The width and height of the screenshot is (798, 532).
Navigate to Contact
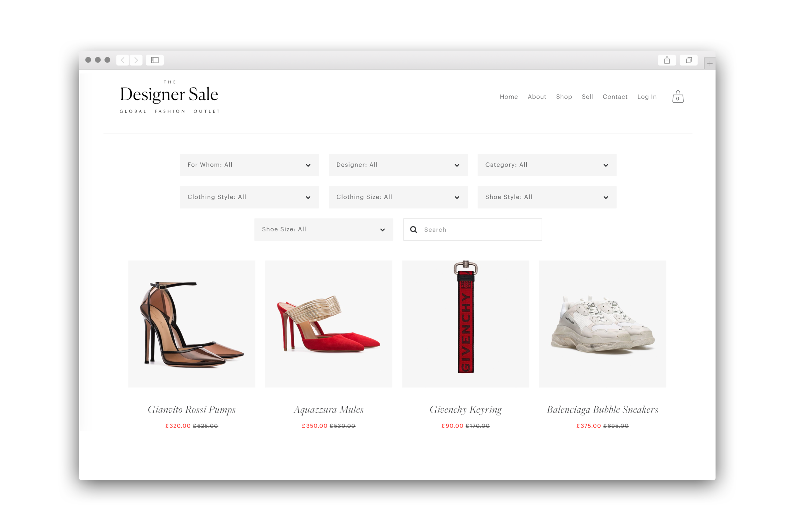(615, 97)
